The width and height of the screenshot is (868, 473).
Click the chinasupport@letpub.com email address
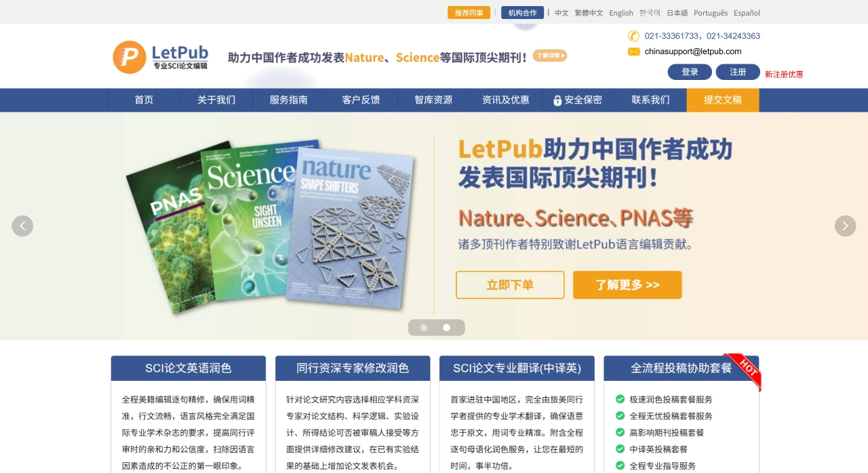click(693, 52)
